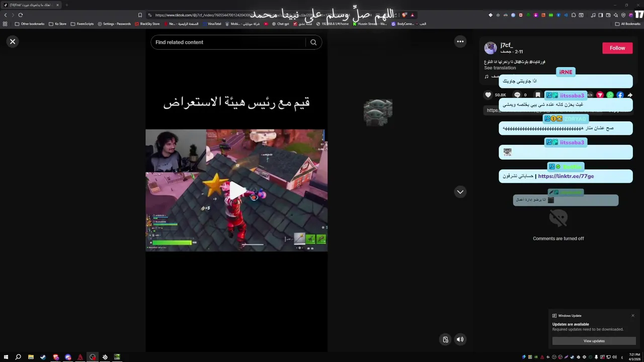Mute the video with the speaker icon
Image resolution: width=644 pixels, height=362 pixels.
(460, 339)
